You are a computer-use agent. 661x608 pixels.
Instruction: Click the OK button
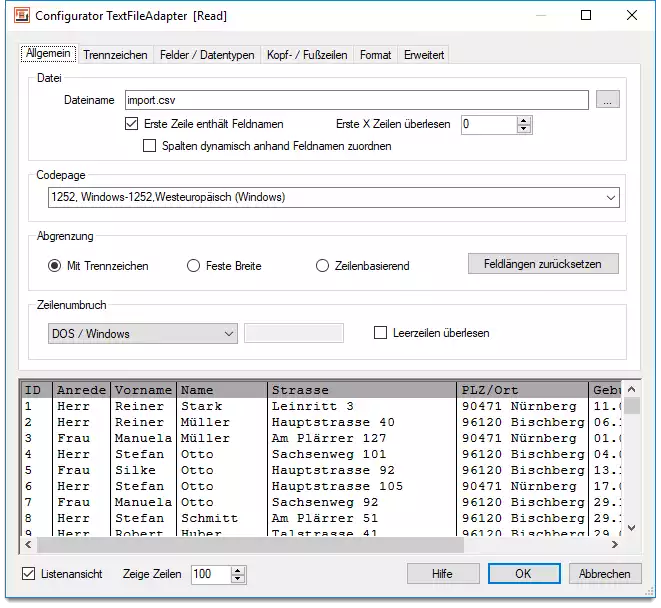coord(523,574)
